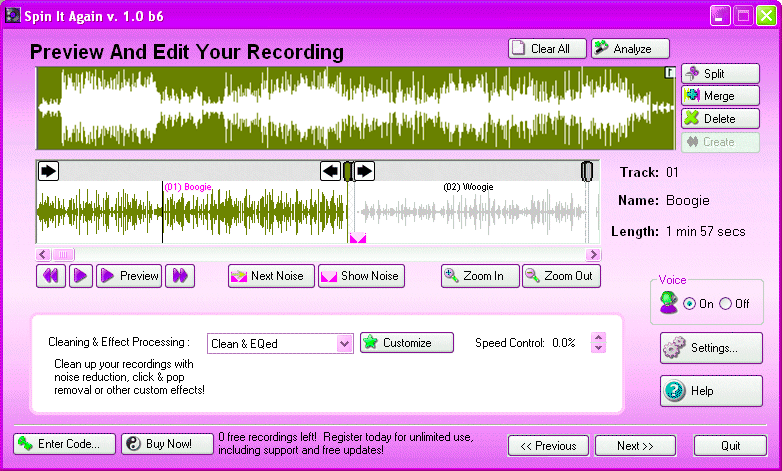Viewport: 782px width, 471px height.
Task: Increase the Speed Control value
Action: [x=599, y=337]
